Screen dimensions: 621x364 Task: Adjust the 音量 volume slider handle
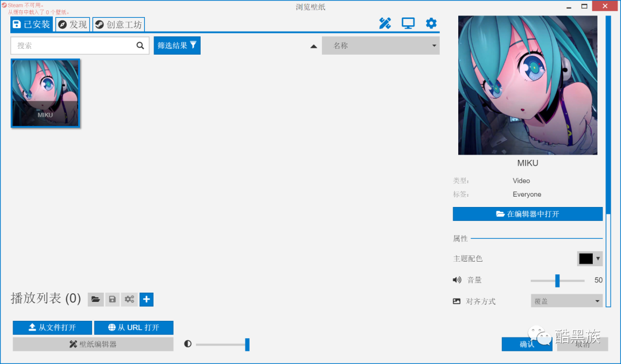click(x=557, y=281)
